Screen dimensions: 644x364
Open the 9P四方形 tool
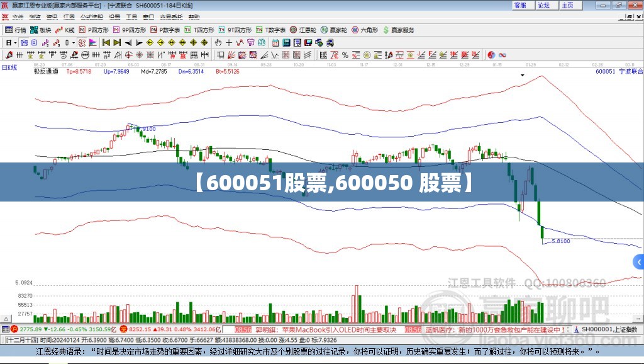pos(130,30)
